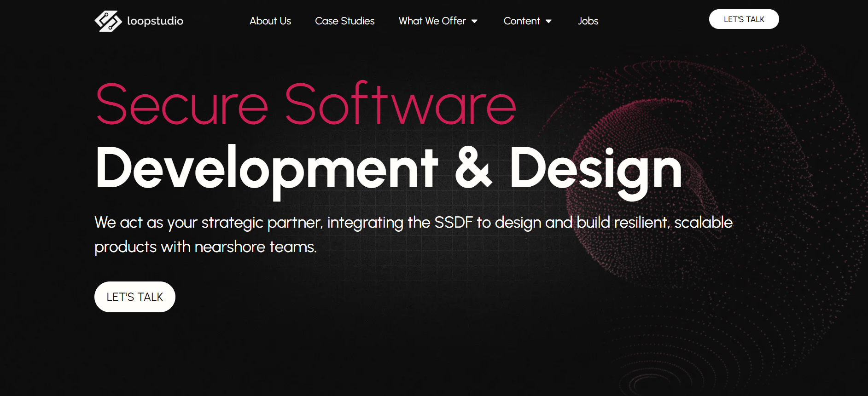This screenshot has height=396, width=868.
Task: Open the What We Offer menu
Action: [x=432, y=21]
